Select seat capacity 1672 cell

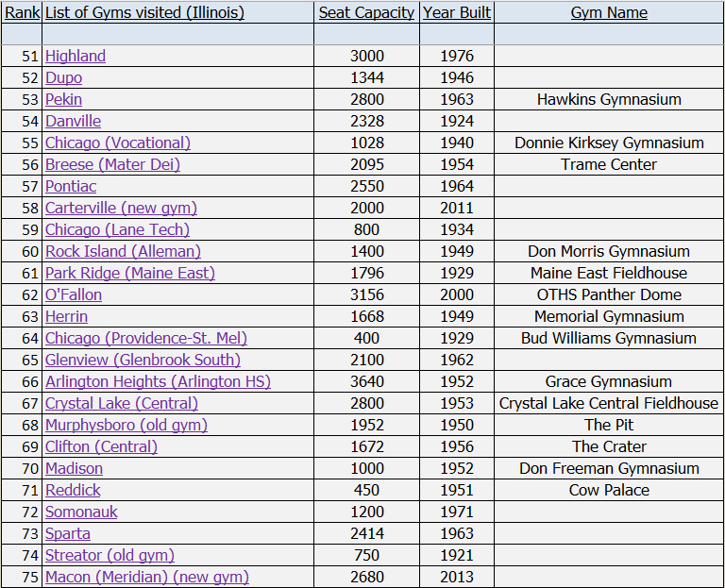(x=366, y=447)
